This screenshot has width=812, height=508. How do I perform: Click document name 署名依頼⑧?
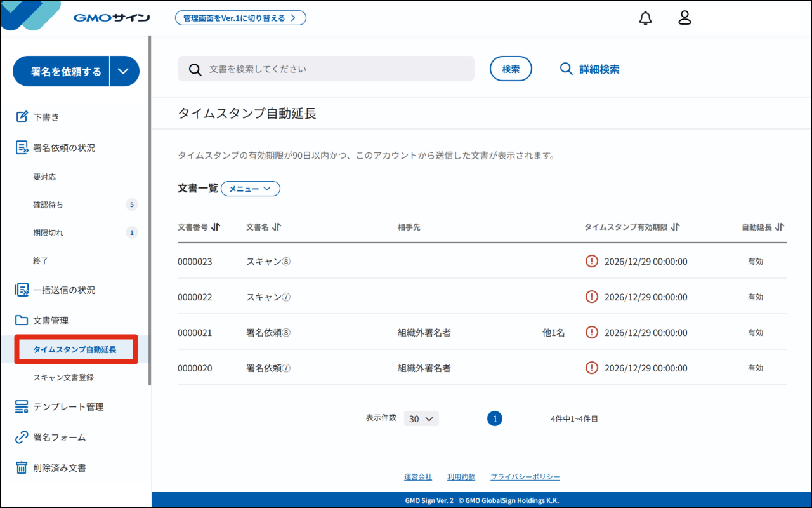pyautogui.click(x=268, y=332)
